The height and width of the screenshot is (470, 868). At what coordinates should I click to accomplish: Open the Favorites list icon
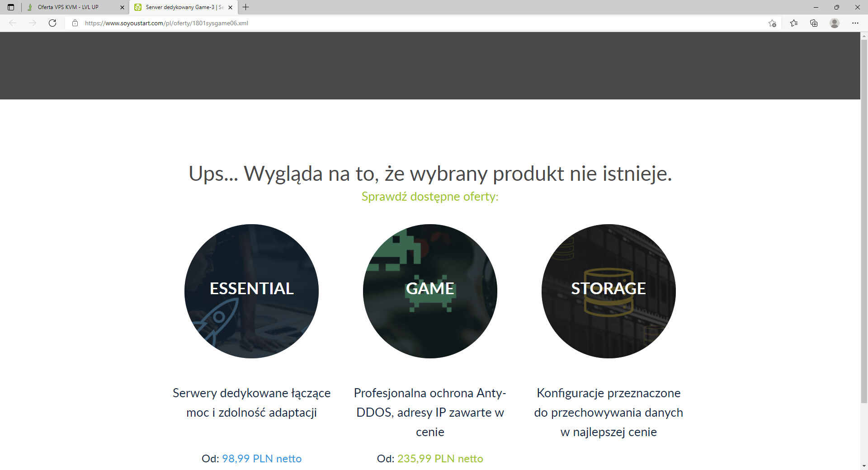coord(793,23)
